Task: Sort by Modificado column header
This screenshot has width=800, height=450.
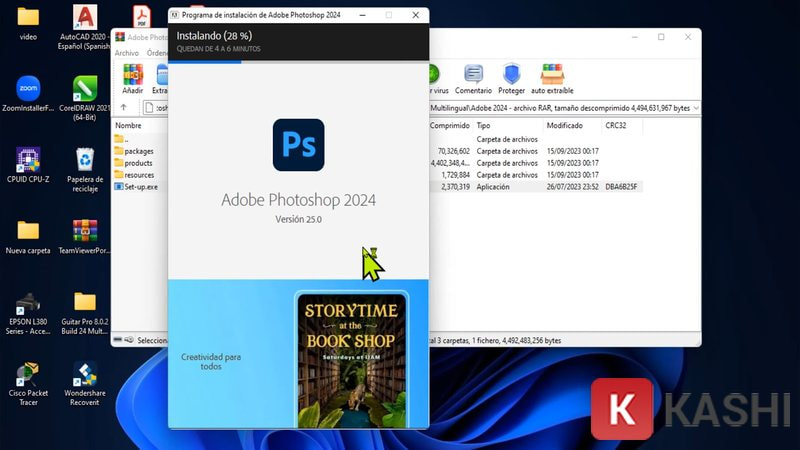Action: [x=564, y=126]
